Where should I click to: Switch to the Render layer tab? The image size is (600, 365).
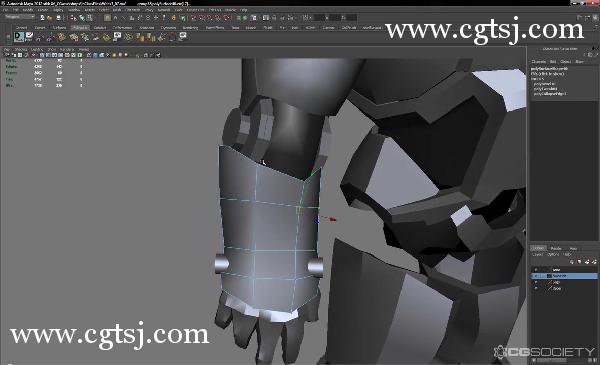coord(556,248)
